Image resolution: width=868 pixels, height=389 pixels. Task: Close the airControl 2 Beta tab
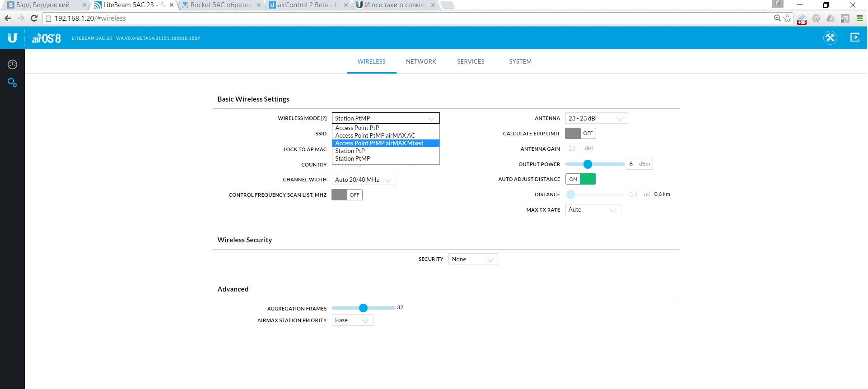[345, 5]
